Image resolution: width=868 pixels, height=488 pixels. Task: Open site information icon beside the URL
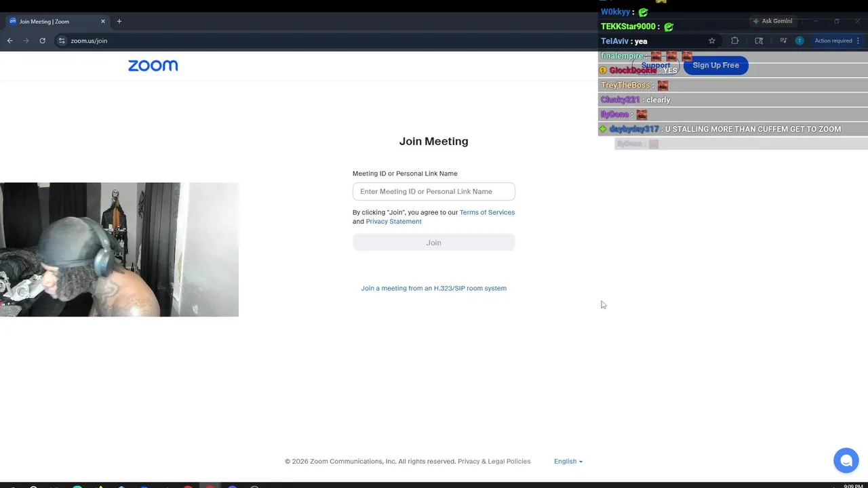62,41
